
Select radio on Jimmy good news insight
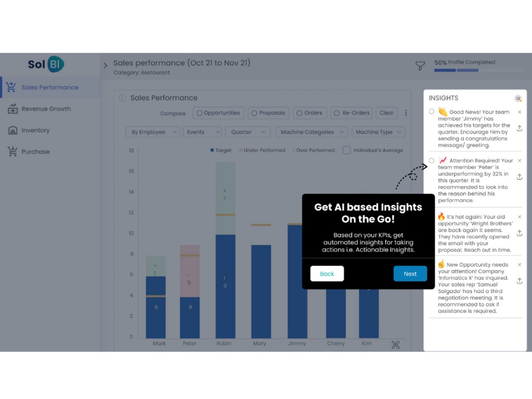coord(431,111)
